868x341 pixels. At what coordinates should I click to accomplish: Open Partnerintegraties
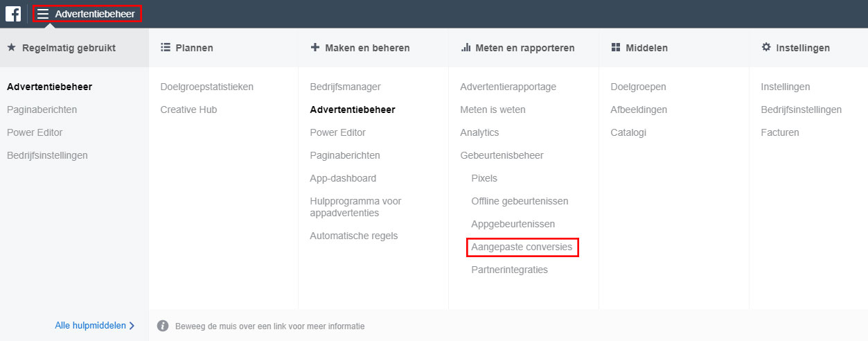coord(510,270)
